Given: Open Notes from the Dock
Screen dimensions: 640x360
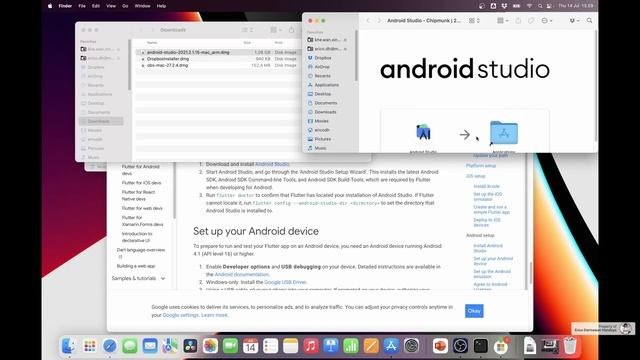Looking at the screenshot, I should point(291,346).
